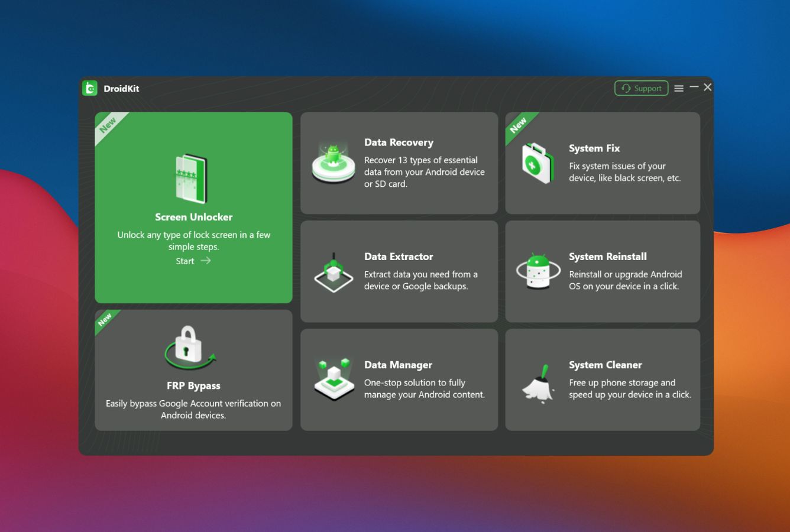Open the System Reinstall title
790x532 pixels.
(x=608, y=257)
